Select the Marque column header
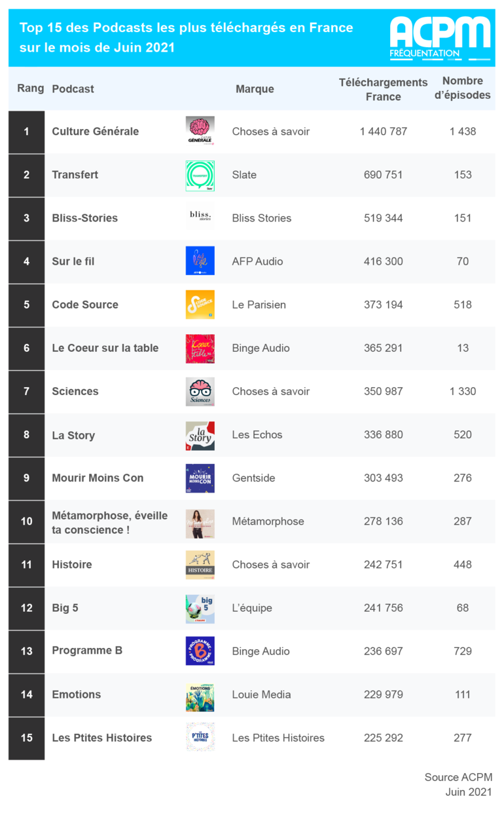The width and height of the screenshot is (504, 813). point(255,89)
